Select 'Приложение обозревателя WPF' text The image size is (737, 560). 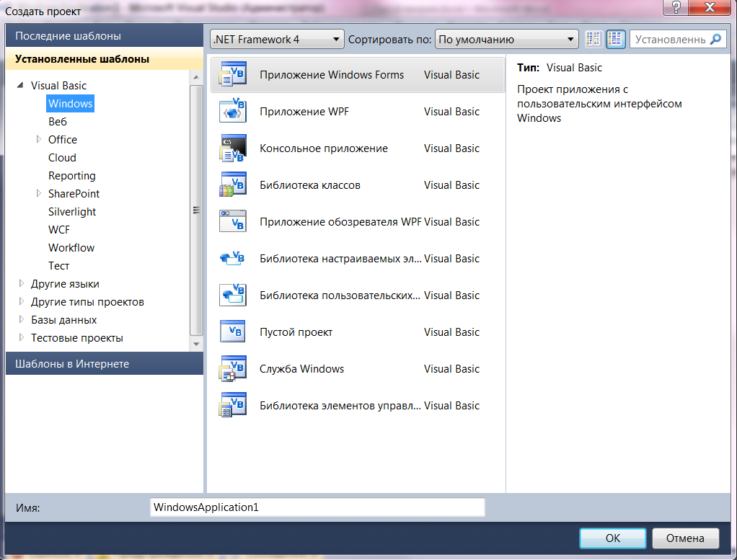tap(341, 222)
